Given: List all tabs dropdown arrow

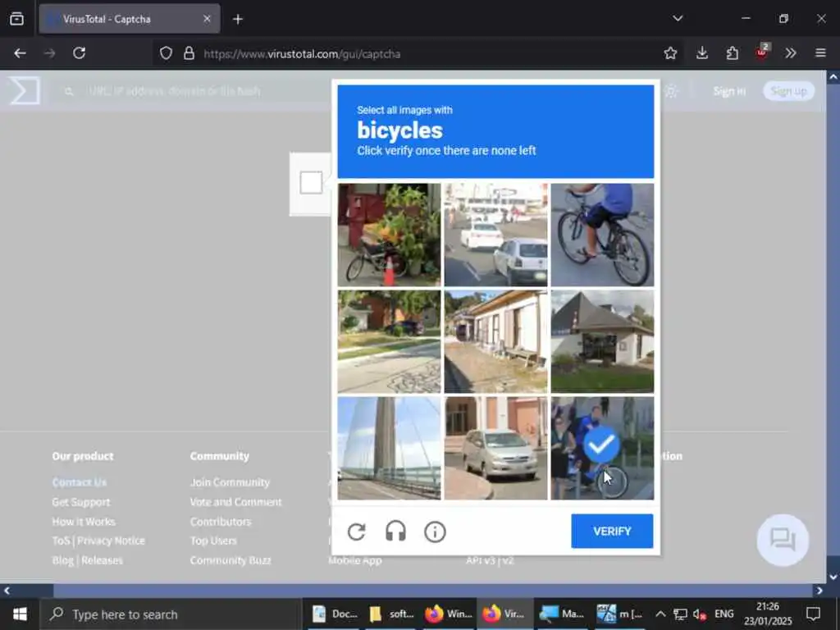Looking at the screenshot, I should pos(678,18).
